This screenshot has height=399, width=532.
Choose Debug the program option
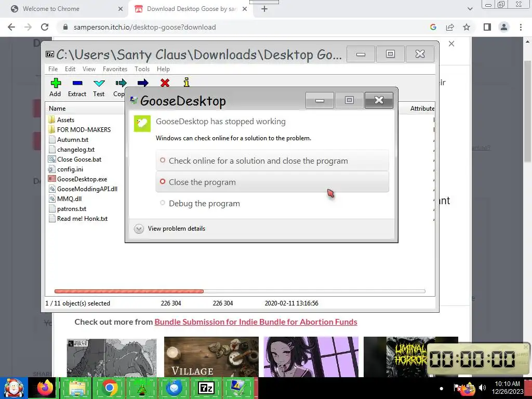(x=272, y=204)
